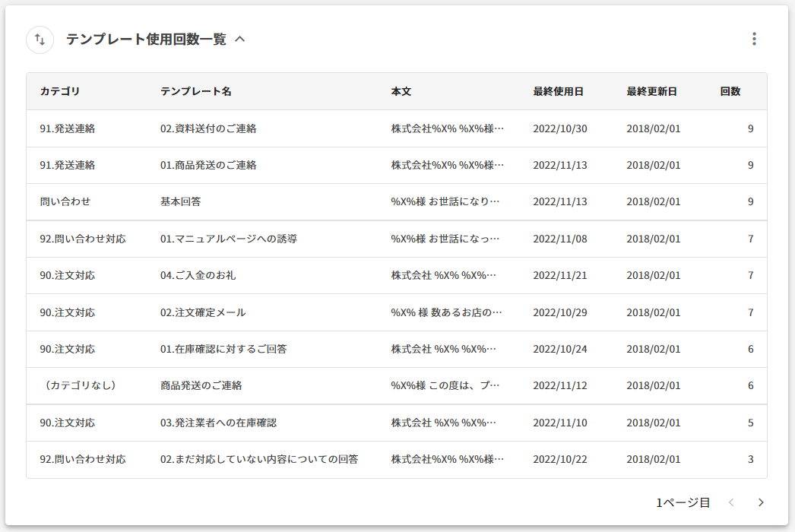Image resolution: width=795 pixels, height=532 pixels.
Task: Sort by カテゴリ column header
Action: 60,91
